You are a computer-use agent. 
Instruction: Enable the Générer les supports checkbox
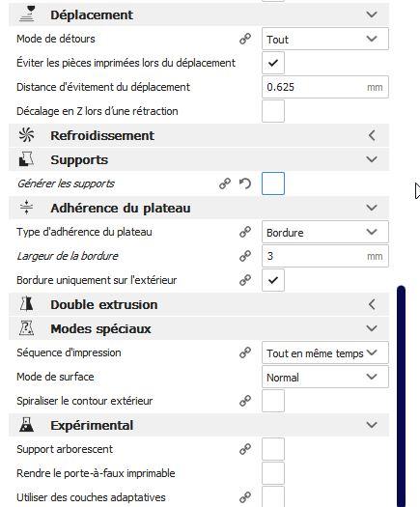click(x=273, y=183)
